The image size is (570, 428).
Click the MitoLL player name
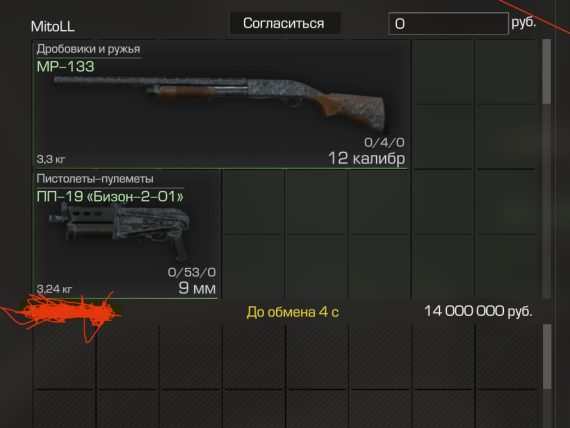[x=53, y=27]
